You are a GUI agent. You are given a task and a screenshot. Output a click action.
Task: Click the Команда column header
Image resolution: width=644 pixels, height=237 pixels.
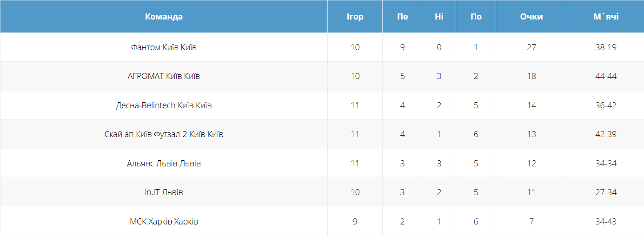click(164, 17)
